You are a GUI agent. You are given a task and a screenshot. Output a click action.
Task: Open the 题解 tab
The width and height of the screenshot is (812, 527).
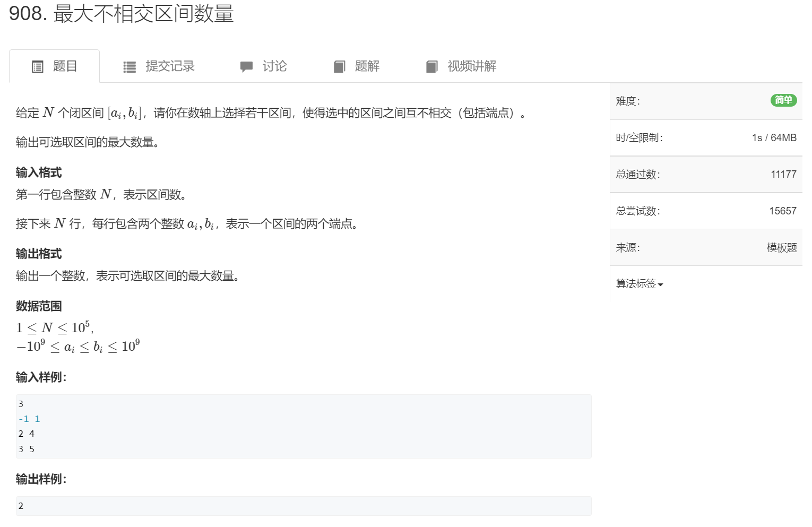[x=357, y=66]
